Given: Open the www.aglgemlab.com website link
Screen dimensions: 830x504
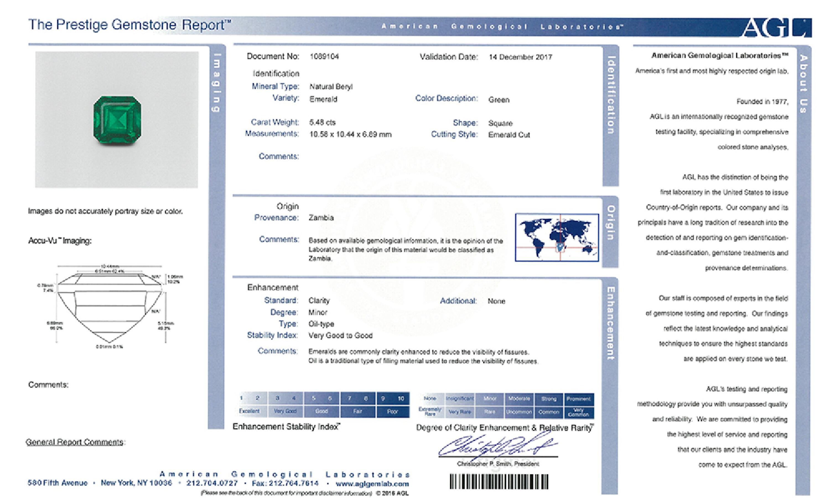Looking at the screenshot, I should pyautogui.click(x=372, y=484).
